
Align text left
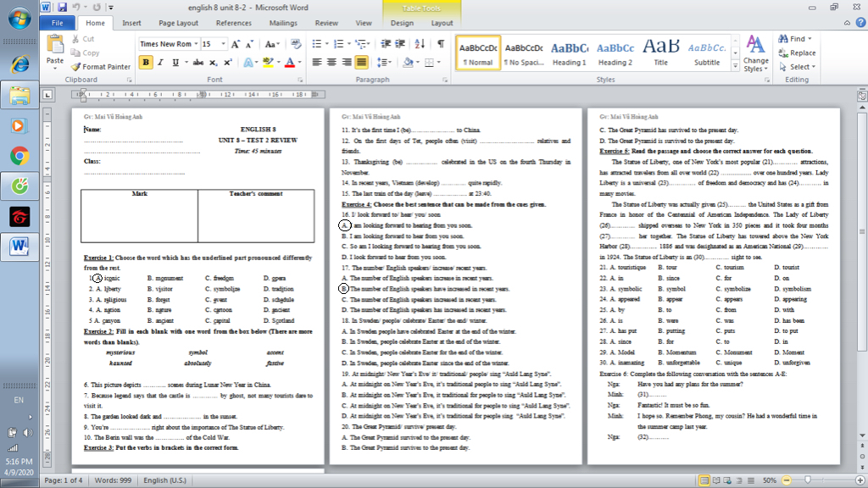[x=317, y=63]
